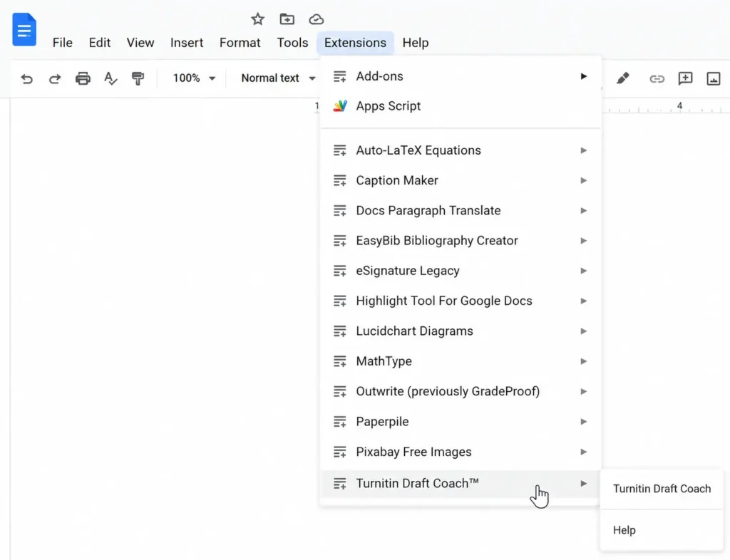Expand the eSignature Legacy submenu arrow
Viewport: 730px width, 560px height.
pos(583,271)
